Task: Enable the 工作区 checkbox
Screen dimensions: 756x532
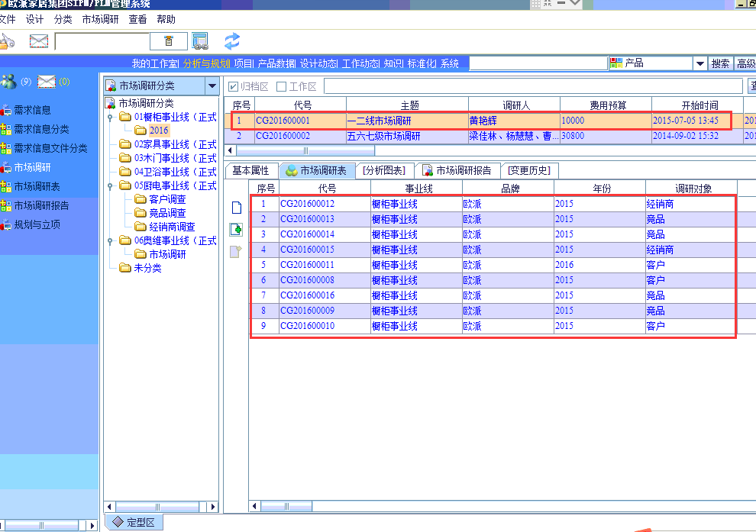Action: (x=281, y=86)
